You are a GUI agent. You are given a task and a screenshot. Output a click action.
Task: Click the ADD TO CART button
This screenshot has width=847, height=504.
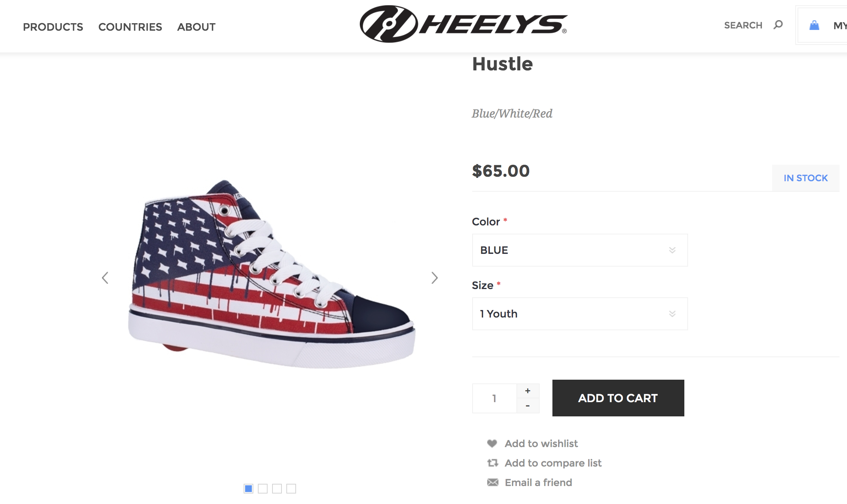(x=618, y=398)
